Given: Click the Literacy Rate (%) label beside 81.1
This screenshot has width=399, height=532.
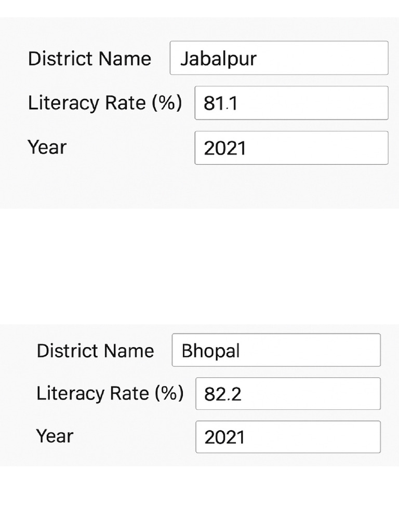Looking at the screenshot, I should pos(105,103).
